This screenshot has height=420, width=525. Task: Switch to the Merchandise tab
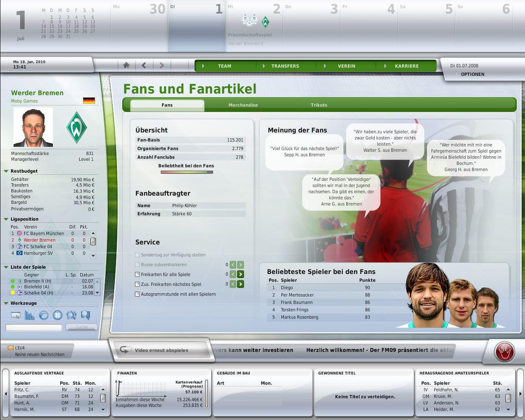coord(243,105)
